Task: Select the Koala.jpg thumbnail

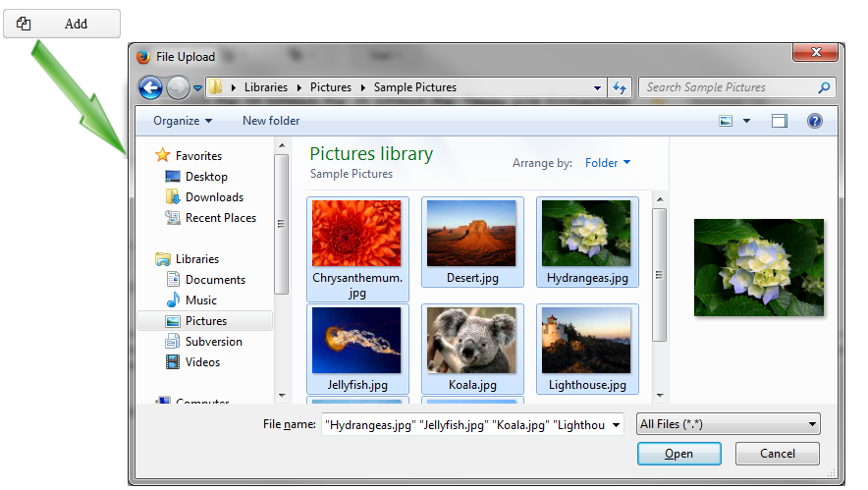Action: pyautogui.click(x=472, y=349)
